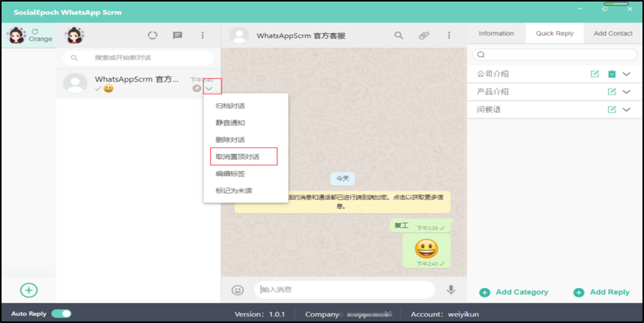Click the pinned icon on WhatsAppScrm chat
The width and height of the screenshot is (644, 323).
click(x=197, y=88)
